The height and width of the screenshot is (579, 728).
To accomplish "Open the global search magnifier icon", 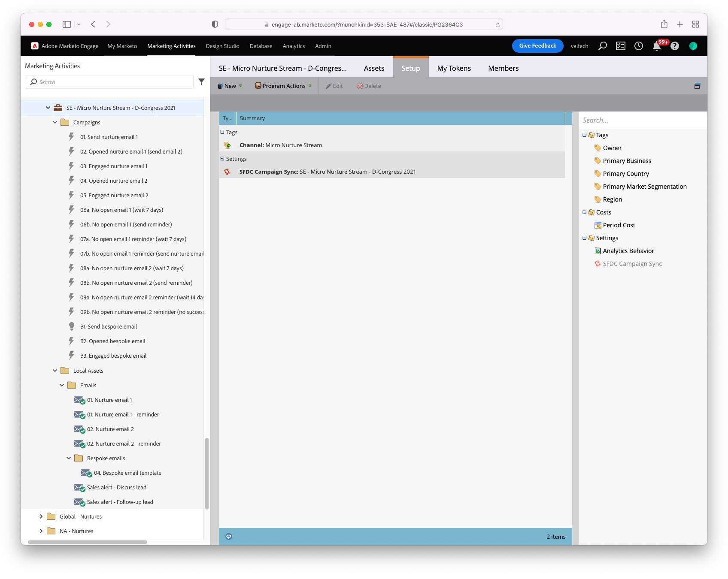I will click(603, 46).
